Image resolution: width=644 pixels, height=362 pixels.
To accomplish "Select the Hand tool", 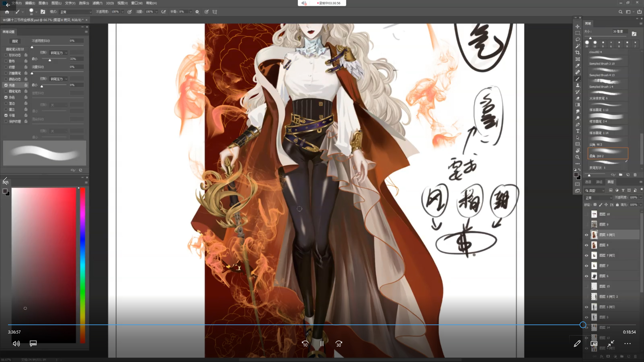I will 578,150.
